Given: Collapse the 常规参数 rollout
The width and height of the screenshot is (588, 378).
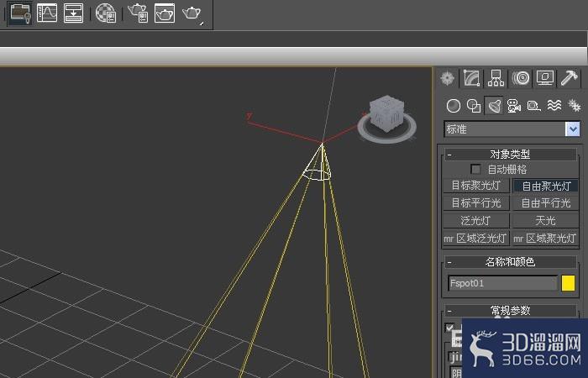Looking at the screenshot, I should coord(511,311).
